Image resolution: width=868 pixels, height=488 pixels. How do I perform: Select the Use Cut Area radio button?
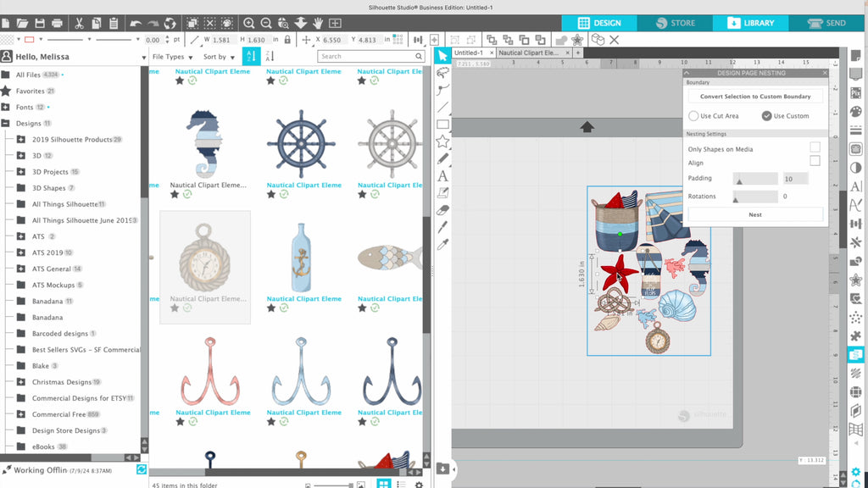694,116
